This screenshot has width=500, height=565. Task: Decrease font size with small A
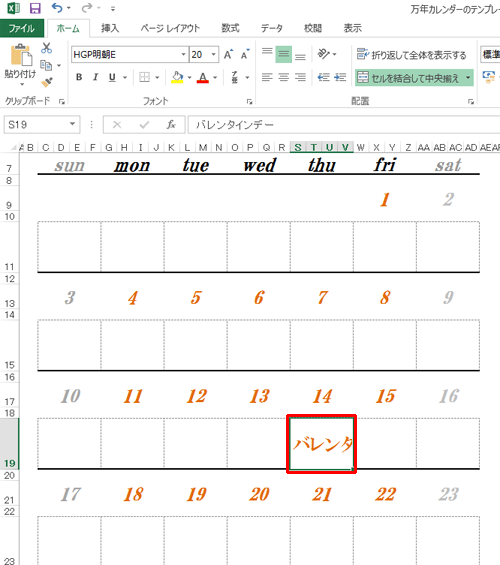point(245,54)
